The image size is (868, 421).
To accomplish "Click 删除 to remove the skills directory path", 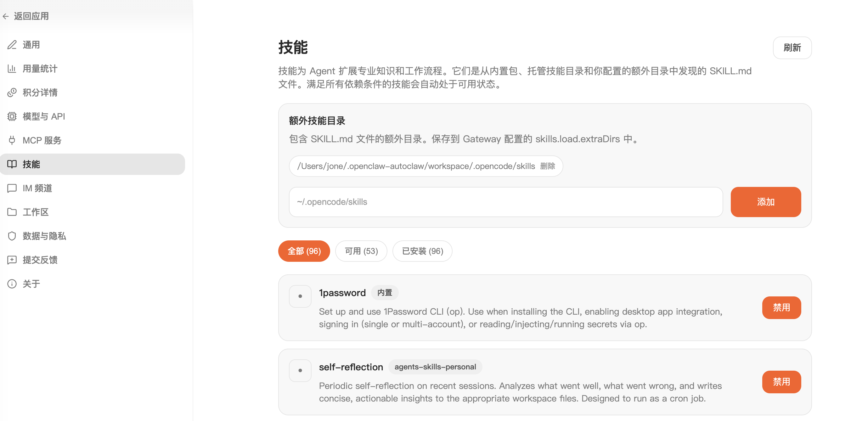I will tap(547, 166).
